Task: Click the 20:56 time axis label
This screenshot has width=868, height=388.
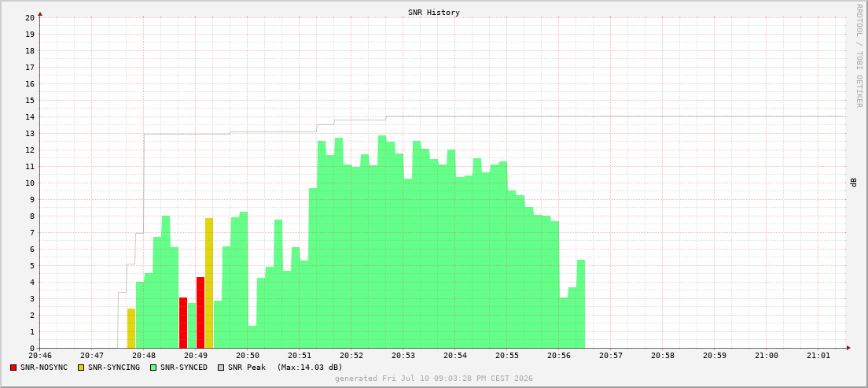Action: pos(559,355)
